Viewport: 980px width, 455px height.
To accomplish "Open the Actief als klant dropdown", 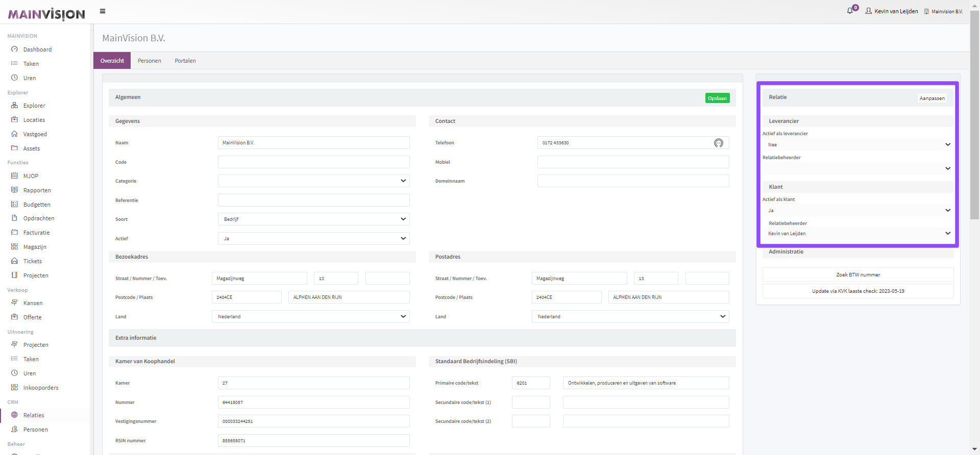I will point(858,211).
